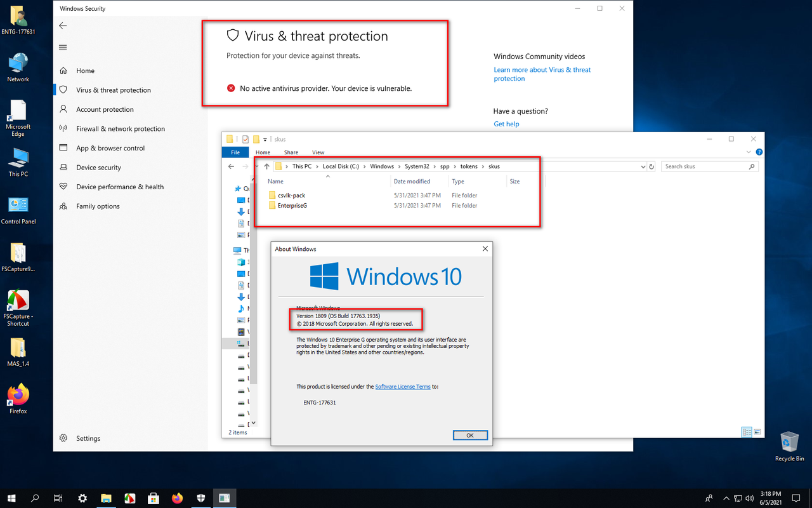Close the About Windows dialog
The image size is (812, 508).
(x=485, y=249)
